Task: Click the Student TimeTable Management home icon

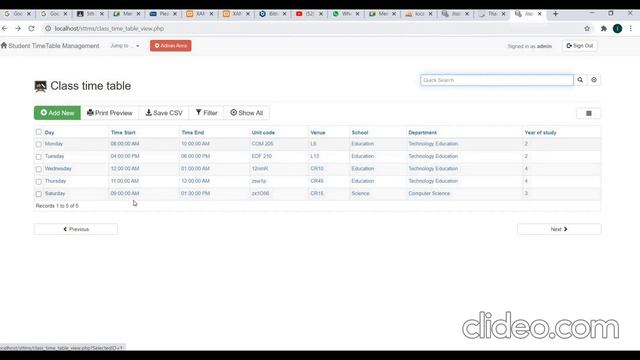Action: 4,45
